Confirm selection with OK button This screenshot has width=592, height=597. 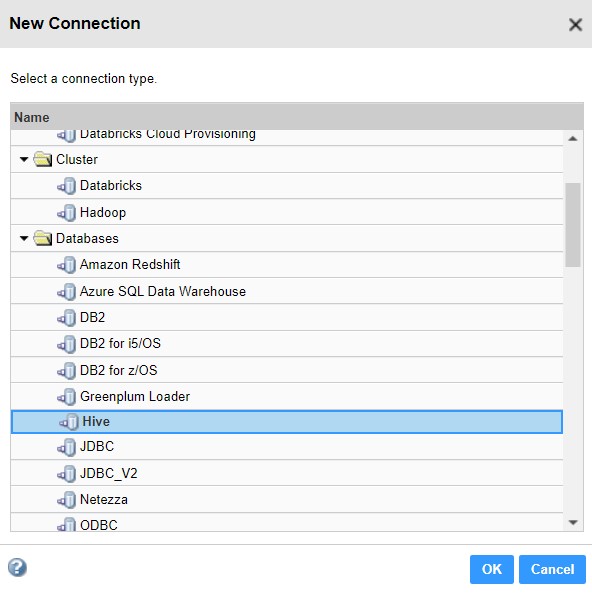point(491,569)
